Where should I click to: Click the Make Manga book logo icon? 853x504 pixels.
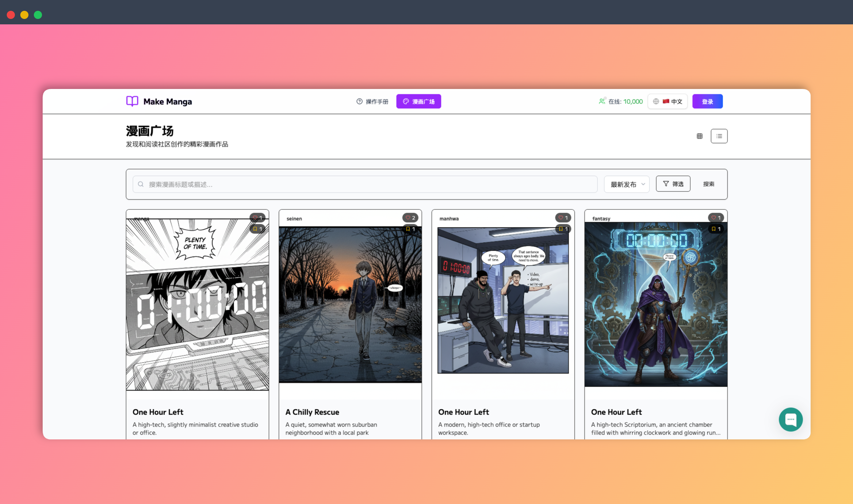tap(132, 101)
